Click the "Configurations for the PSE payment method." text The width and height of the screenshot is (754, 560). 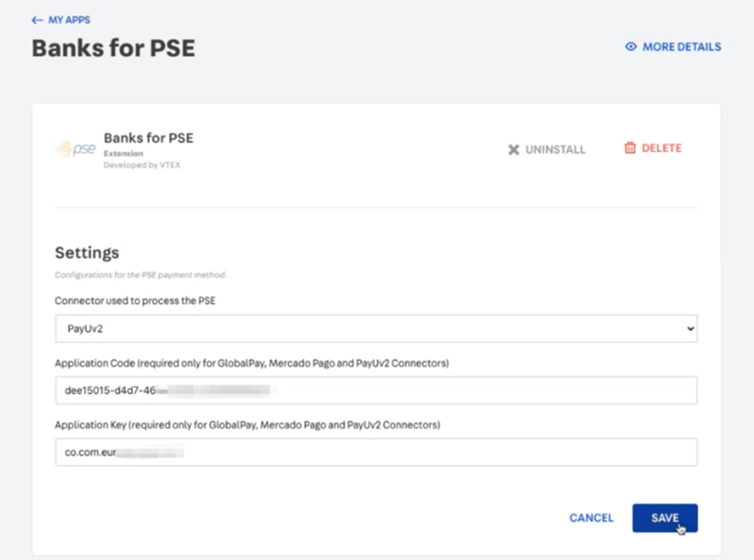(x=140, y=275)
